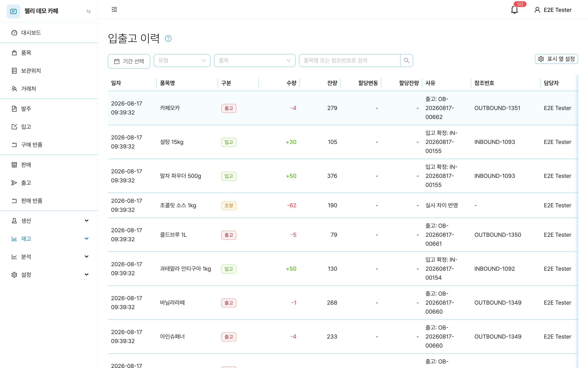Expand the 분석 submenu chevron
This screenshot has height=368, width=588.
(x=87, y=257)
